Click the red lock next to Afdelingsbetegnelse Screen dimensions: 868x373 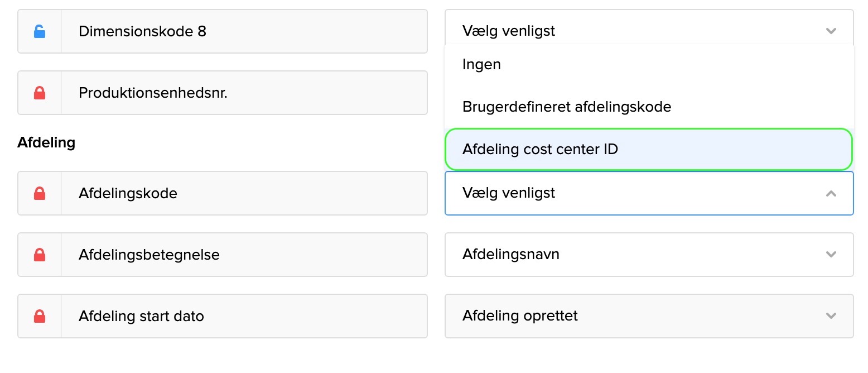pyautogui.click(x=40, y=255)
